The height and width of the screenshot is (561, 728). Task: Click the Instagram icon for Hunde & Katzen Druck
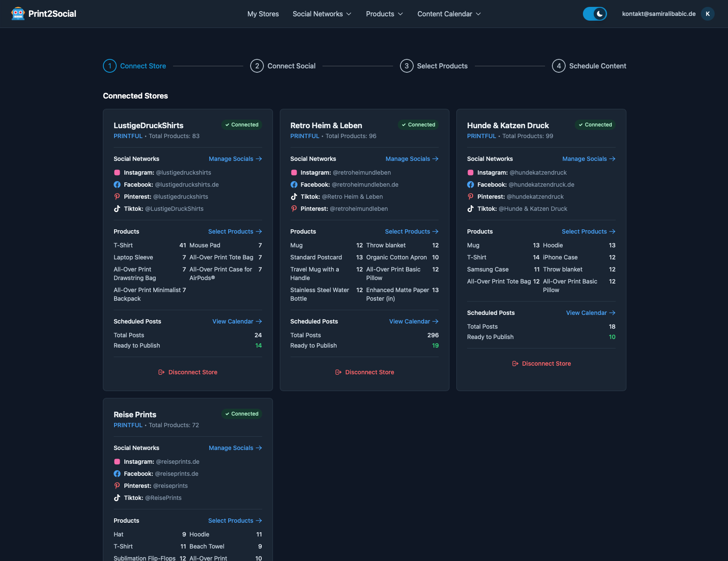[x=471, y=172]
